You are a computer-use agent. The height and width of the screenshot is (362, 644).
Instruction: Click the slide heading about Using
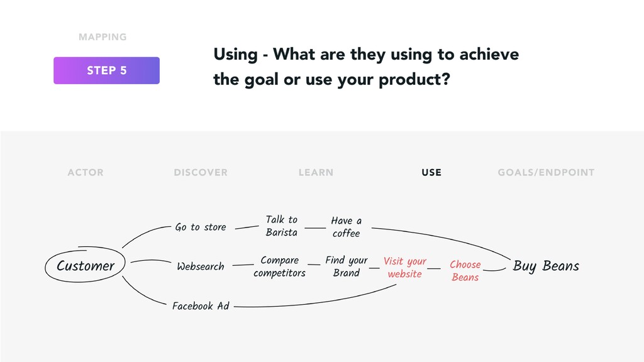click(366, 67)
